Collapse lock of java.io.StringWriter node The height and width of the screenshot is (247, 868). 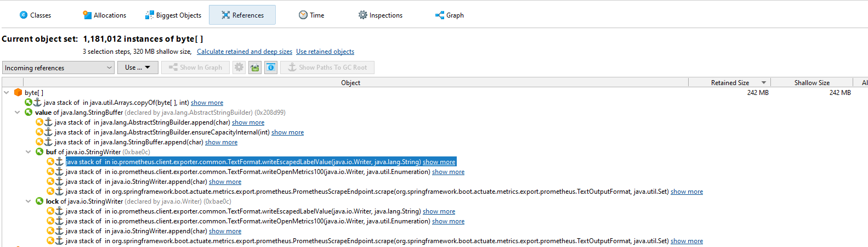[x=29, y=201]
